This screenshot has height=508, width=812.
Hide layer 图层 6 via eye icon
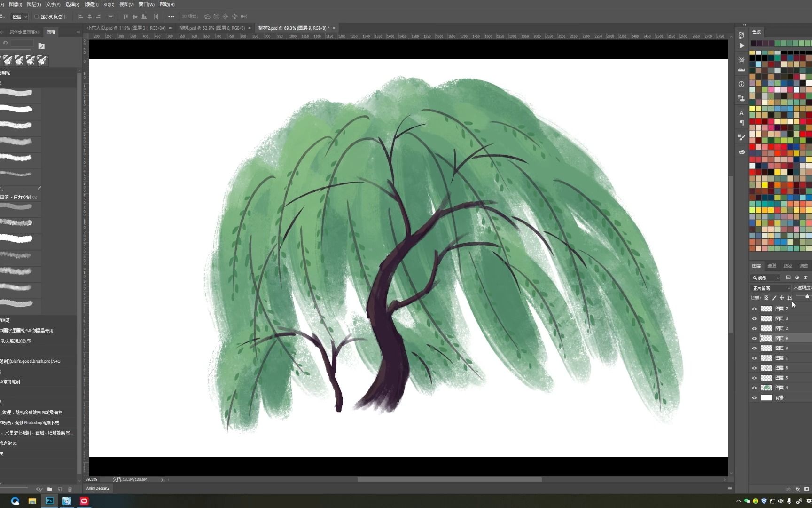754,368
